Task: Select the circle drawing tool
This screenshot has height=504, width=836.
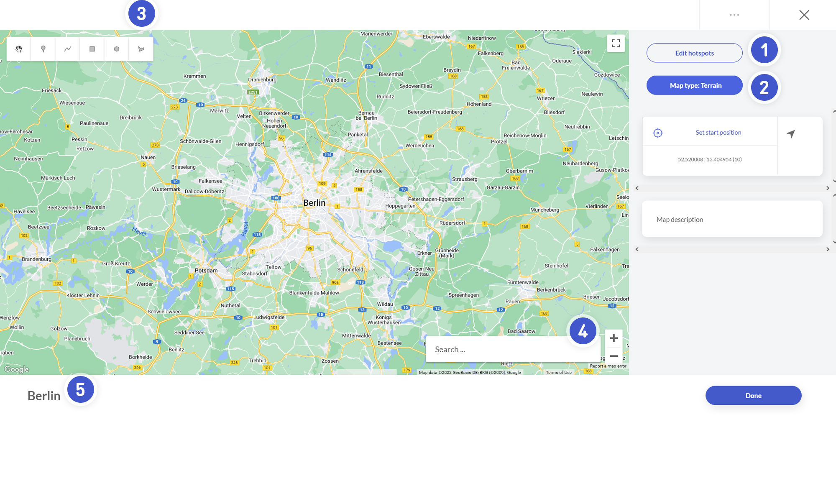Action: tap(117, 49)
